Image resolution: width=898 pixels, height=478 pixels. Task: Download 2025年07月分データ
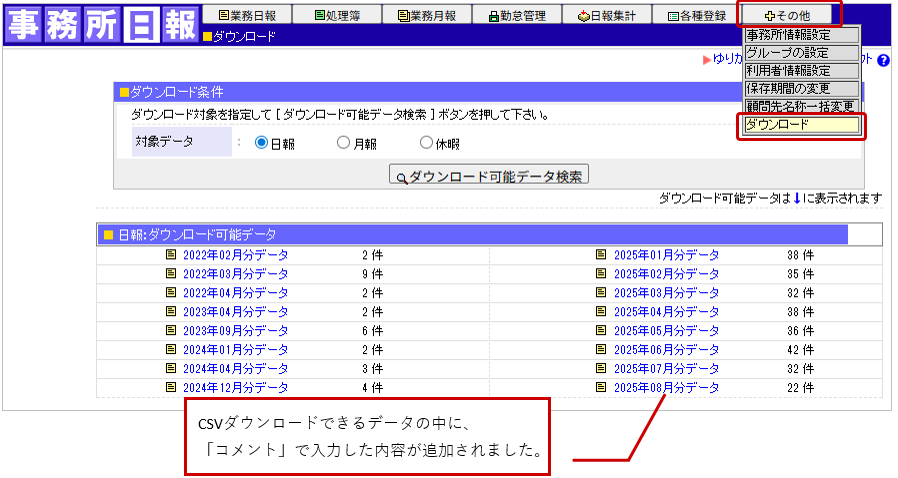(667, 368)
